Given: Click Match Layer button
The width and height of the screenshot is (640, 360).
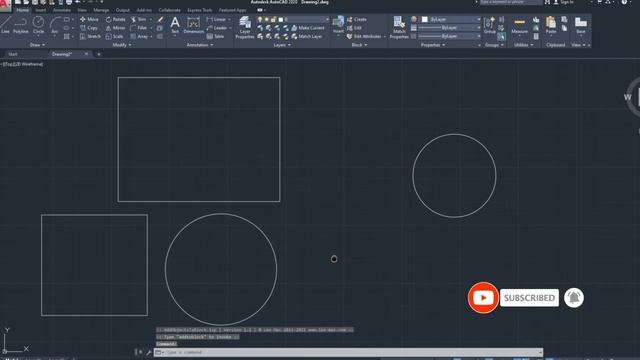Looking at the screenshot, I should point(307,36).
